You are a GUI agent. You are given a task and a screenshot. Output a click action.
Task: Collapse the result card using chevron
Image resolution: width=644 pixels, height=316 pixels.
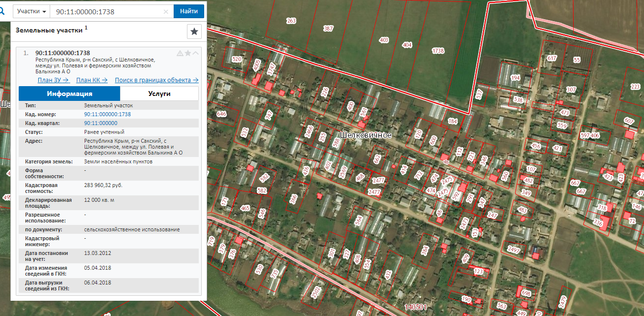(195, 53)
